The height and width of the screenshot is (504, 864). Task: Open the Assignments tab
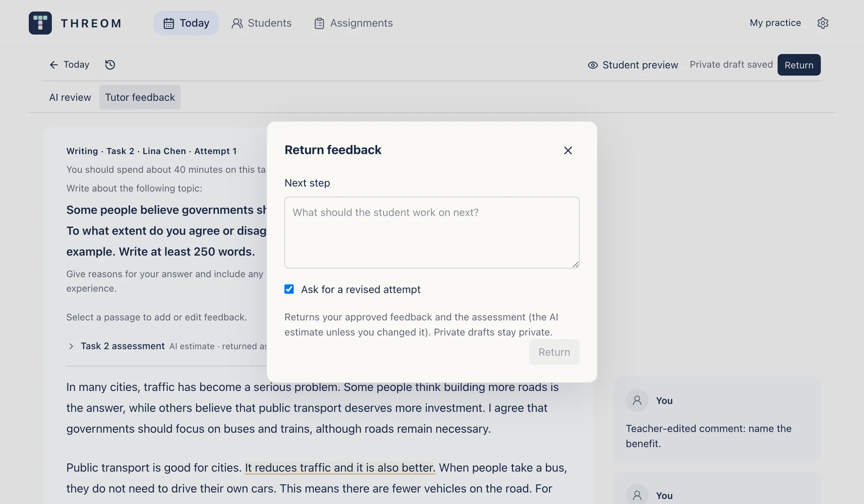tap(353, 23)
